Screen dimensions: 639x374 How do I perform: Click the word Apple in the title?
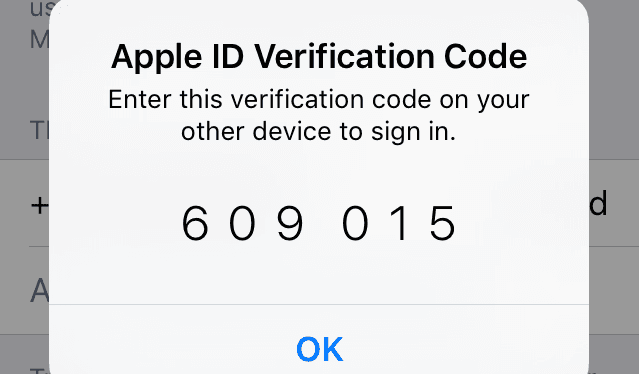point(156,57)
